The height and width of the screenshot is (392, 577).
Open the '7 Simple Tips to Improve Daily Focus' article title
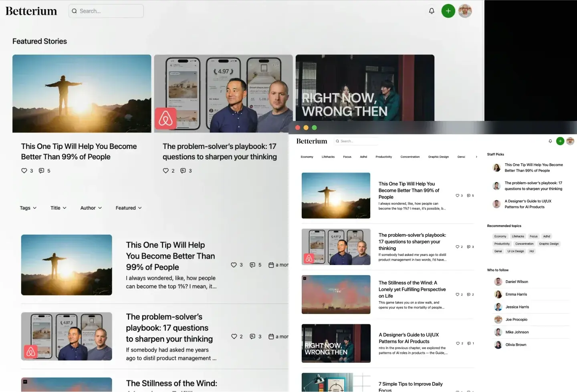[411, 387]
